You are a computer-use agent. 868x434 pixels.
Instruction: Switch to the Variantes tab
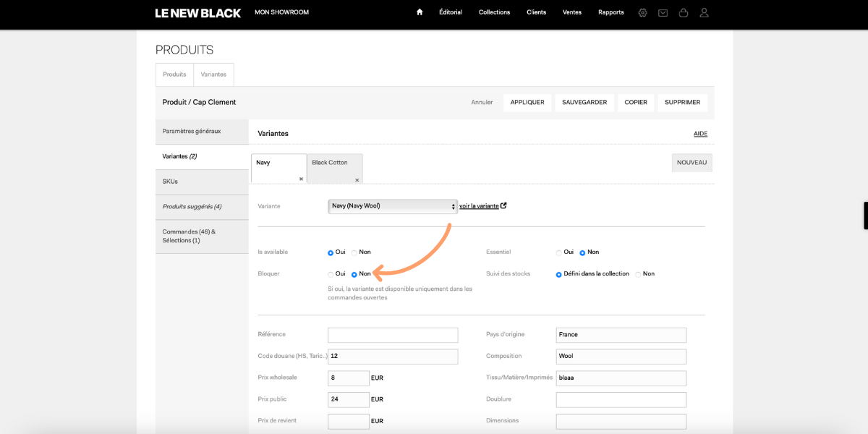(x=213, y=75)
